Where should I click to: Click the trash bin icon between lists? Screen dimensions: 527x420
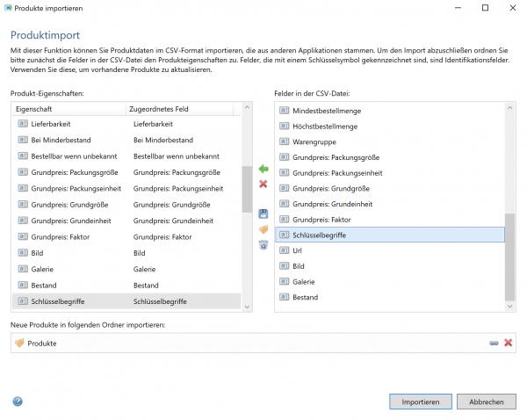(263, 244)
